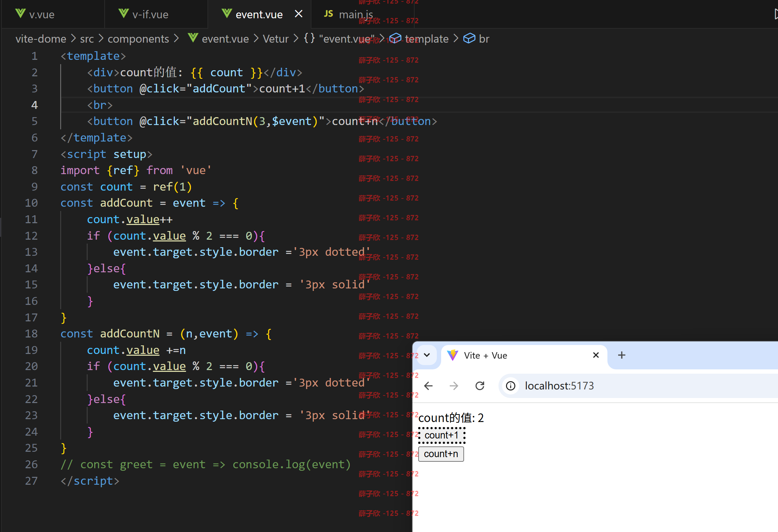Image resolution: width=778 pixels, height=532 pixels.
Task: Switch to the v.vue editor tab
Action: coord(53,14)
